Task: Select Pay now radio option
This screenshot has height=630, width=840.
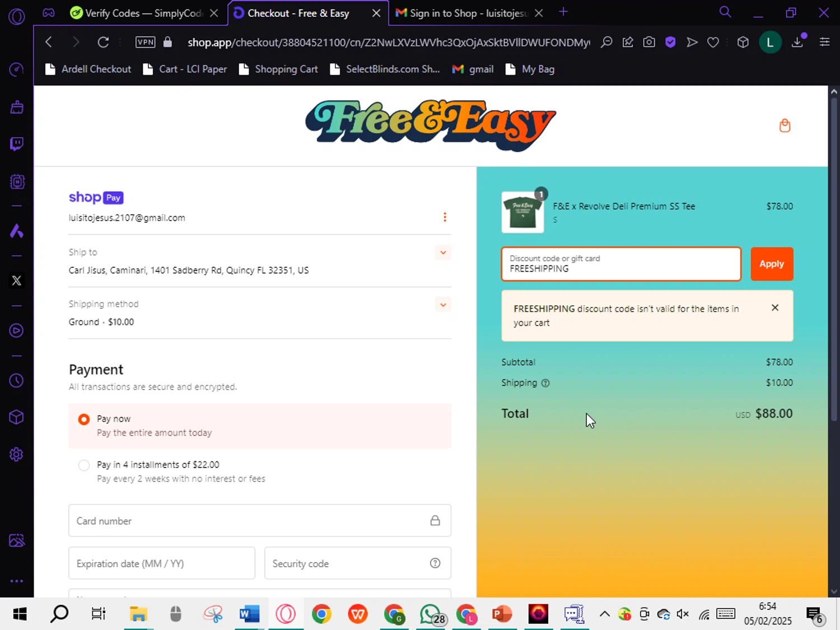Action: [x=84, y=419]
